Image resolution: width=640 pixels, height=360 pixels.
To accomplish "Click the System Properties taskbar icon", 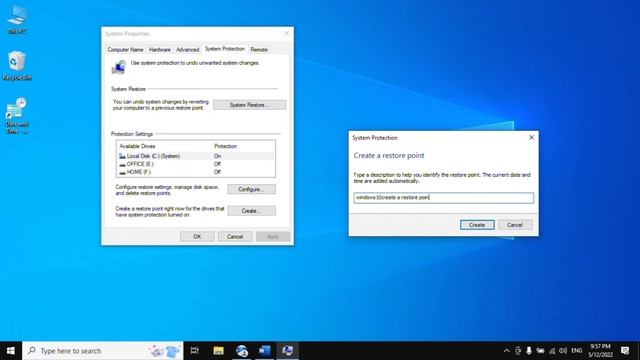I will tap(287, 351).
